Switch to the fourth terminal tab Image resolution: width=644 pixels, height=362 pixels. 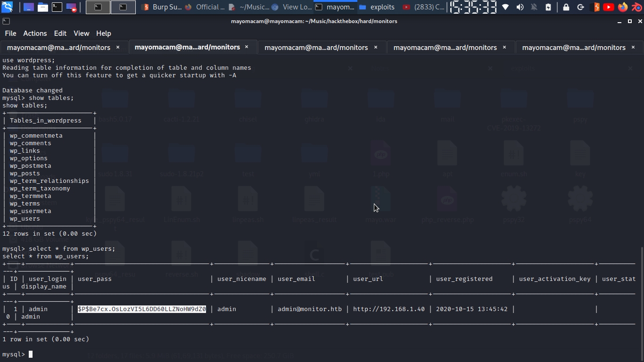(x=451, y=47)
